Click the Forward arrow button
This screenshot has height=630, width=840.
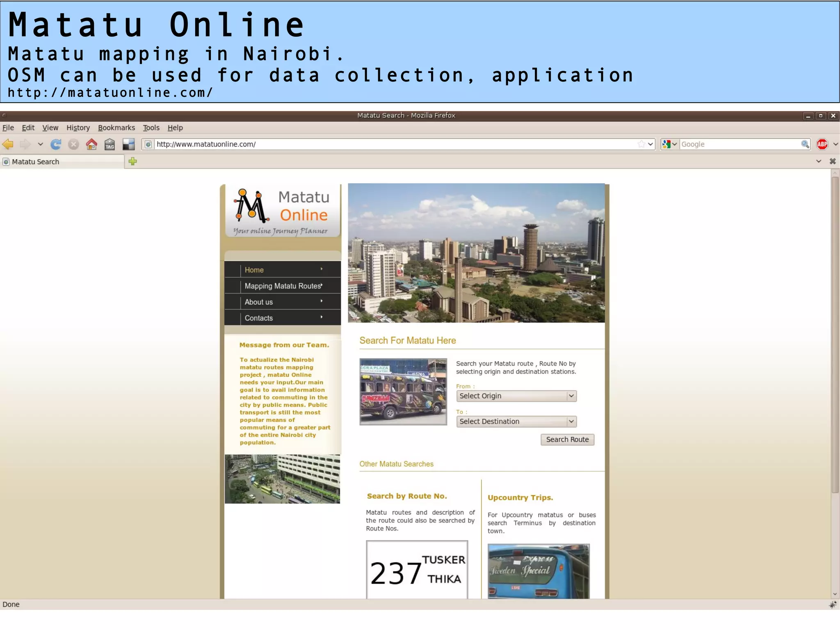pyautogui.click(x=25, y=144)
